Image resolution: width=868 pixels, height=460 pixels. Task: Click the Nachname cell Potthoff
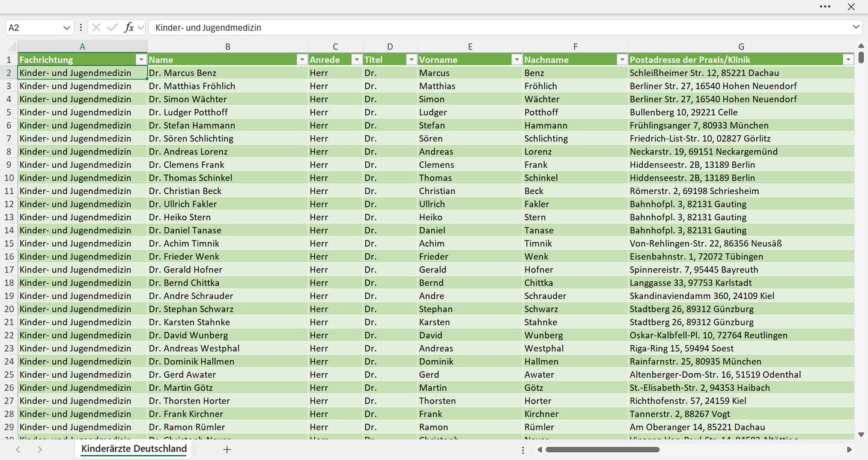tap(575, 112)
